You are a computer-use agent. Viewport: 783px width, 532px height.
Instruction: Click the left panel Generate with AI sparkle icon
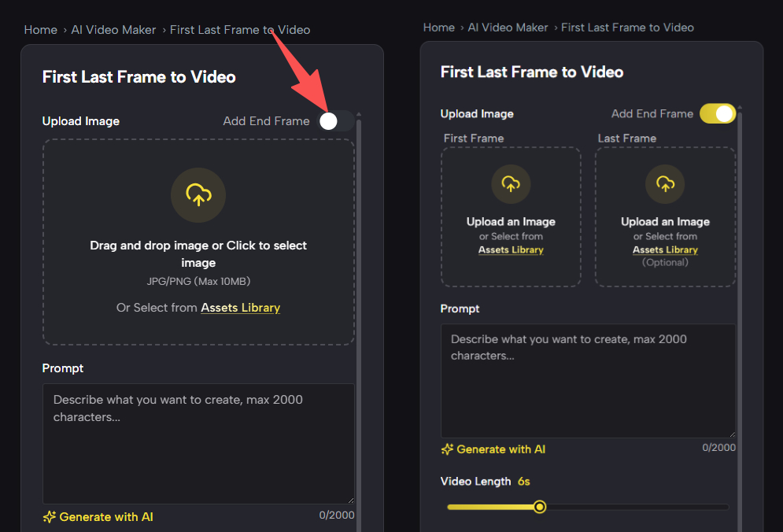(x=50, y=517)
